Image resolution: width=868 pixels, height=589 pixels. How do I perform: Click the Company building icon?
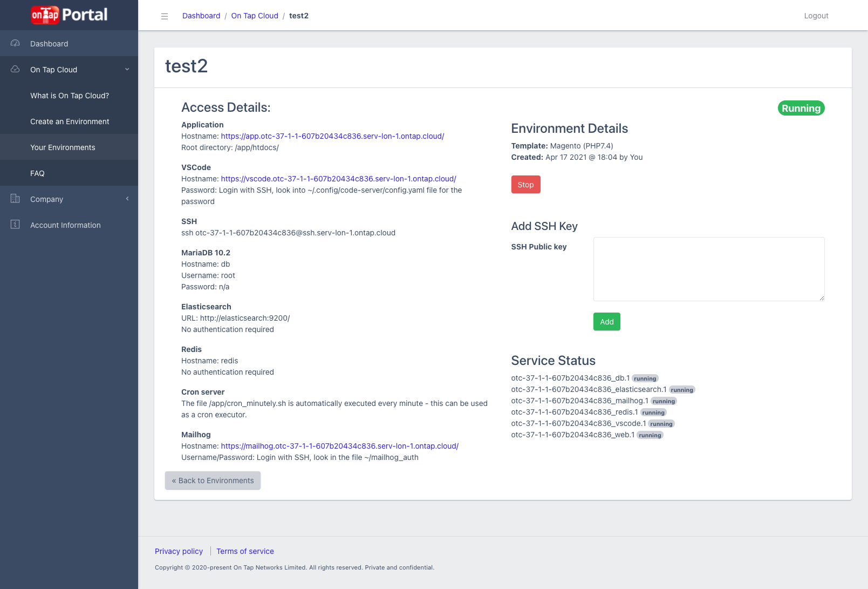[x=15, y=199]
